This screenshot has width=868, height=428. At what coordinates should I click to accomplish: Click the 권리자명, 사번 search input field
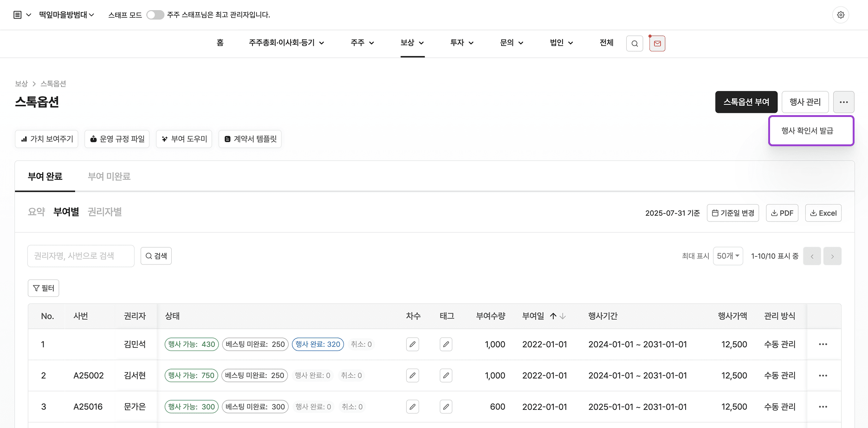[80, 256]
